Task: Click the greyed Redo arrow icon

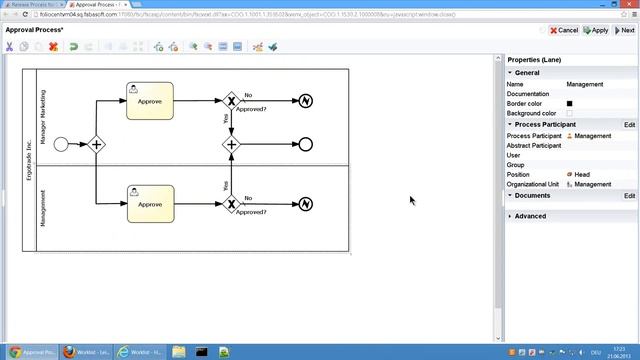Action: (88, 47)
